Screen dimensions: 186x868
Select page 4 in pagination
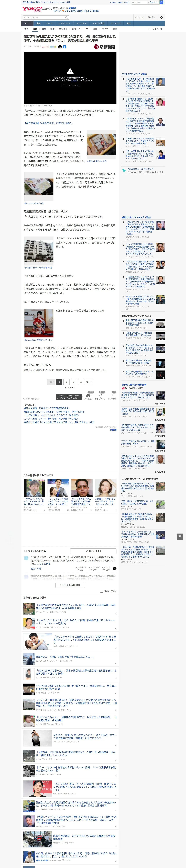coord(81,382)
